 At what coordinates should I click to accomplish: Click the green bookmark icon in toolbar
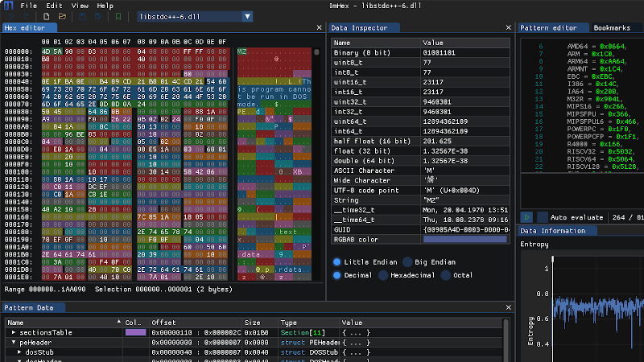point(118,16)
